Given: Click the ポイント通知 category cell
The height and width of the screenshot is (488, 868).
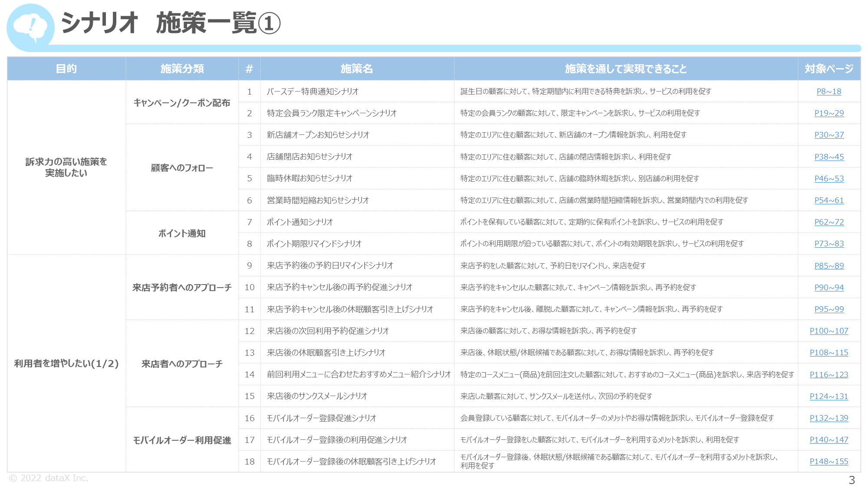Looking at the screenshot, I should pyautogui.click(x=182, y=233).
